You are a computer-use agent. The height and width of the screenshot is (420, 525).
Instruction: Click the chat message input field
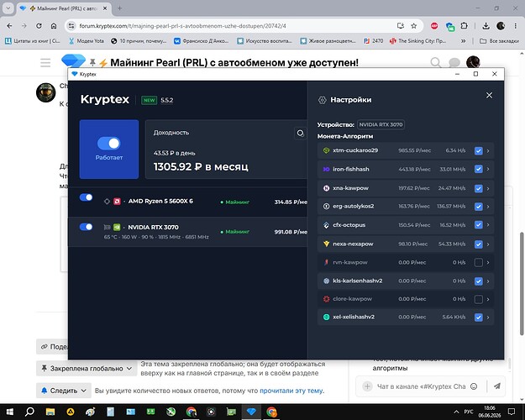421,386
